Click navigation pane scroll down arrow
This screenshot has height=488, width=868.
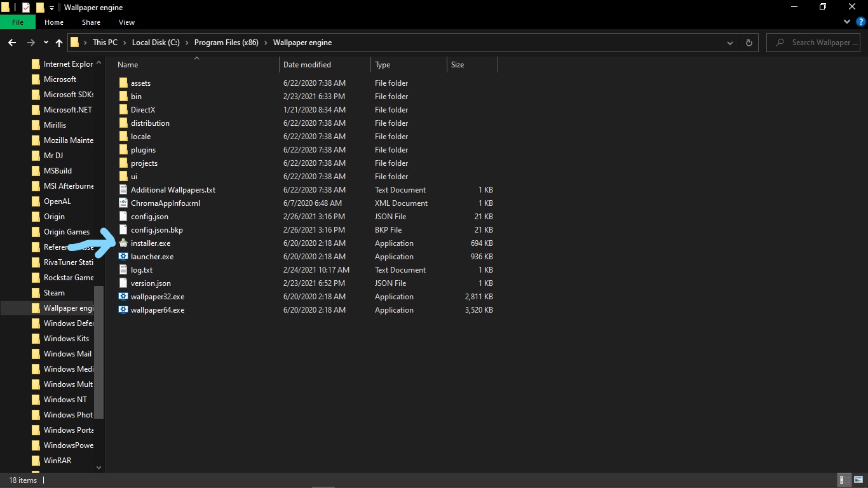(98, 467)
